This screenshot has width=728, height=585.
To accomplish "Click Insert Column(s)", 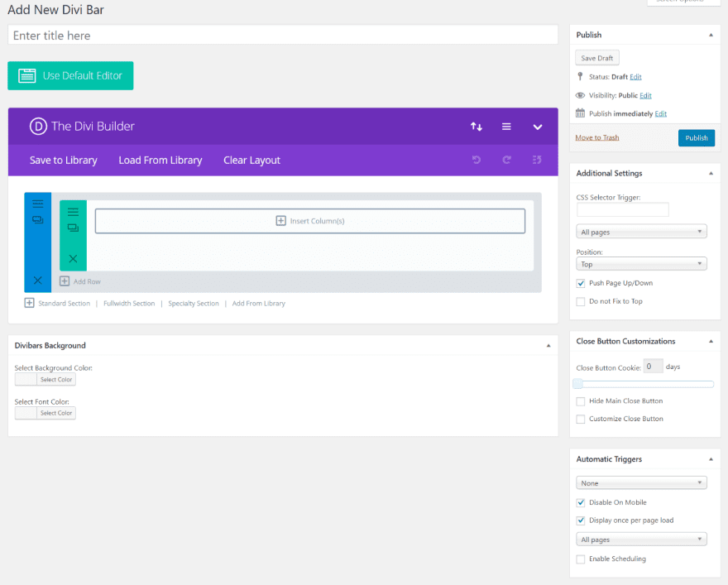I will point(310,221).
